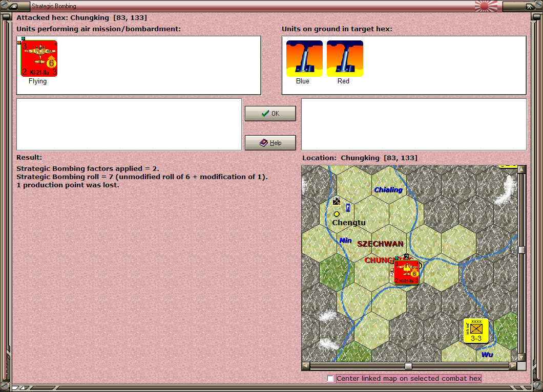The image size is (543, 392).
Task: Click the 'Wu' river label on map
Action: click(487, 354)
